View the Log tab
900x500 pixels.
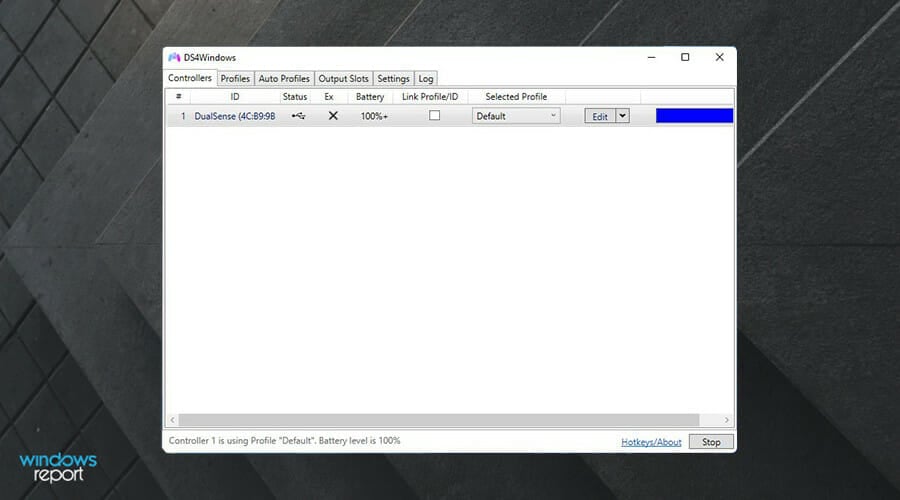tap(426, 79)
